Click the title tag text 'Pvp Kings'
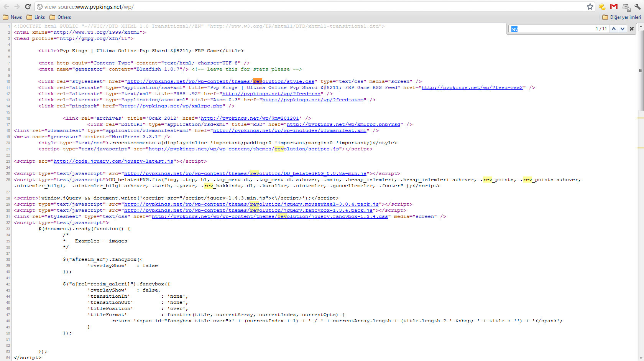644x361 pixels. [74, 51]
